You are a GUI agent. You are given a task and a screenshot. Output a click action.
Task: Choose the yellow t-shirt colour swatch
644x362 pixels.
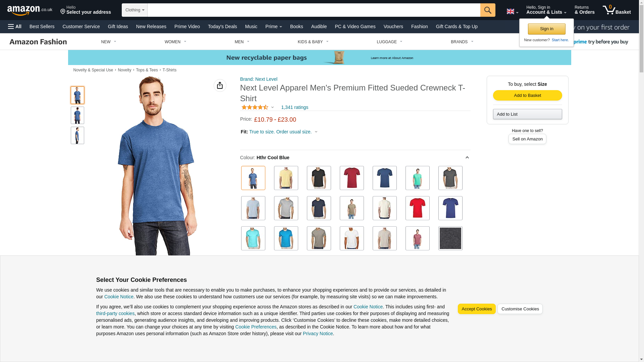(286, 178)
